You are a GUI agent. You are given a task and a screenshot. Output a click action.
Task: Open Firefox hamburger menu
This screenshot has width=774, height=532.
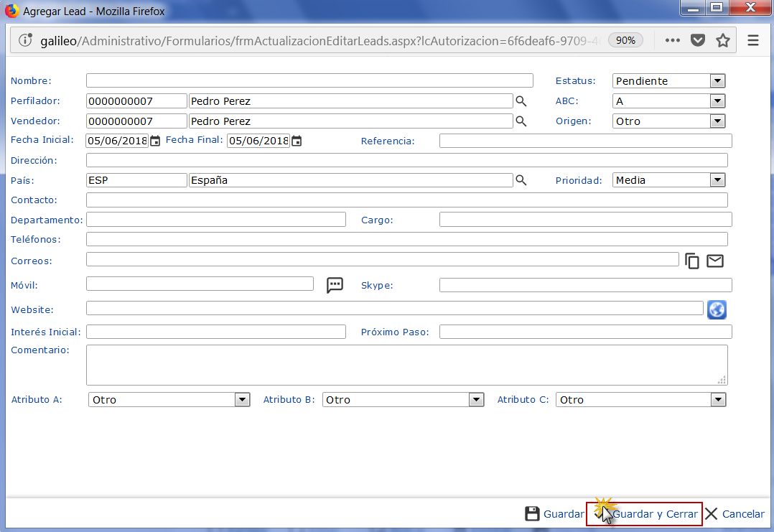(752, 40)
